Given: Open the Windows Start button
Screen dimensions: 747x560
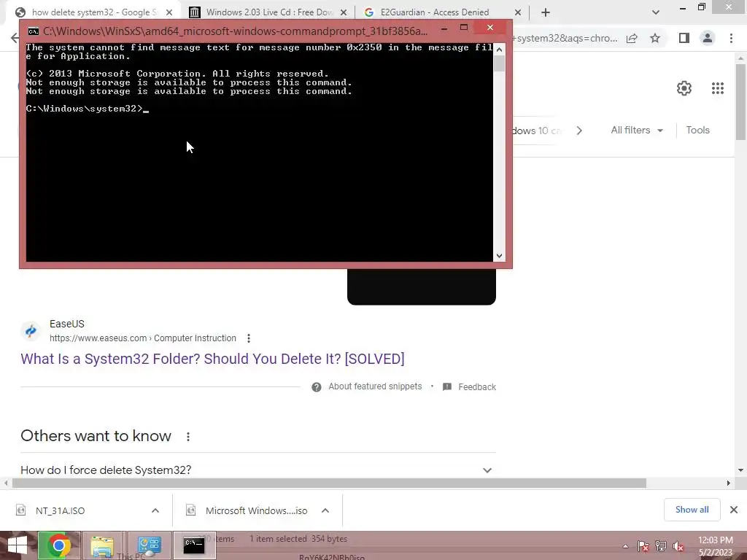Looking at the screenshot, I should pos(17,545).
